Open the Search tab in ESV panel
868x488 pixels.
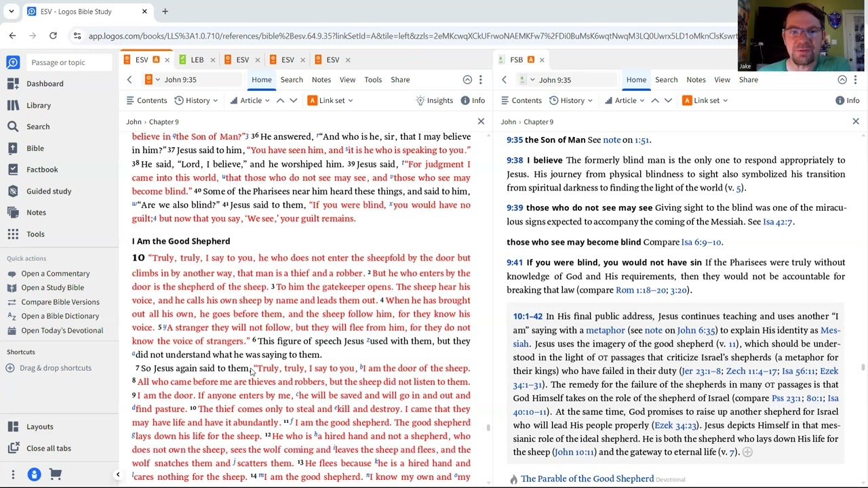click(x=292, y=80)
